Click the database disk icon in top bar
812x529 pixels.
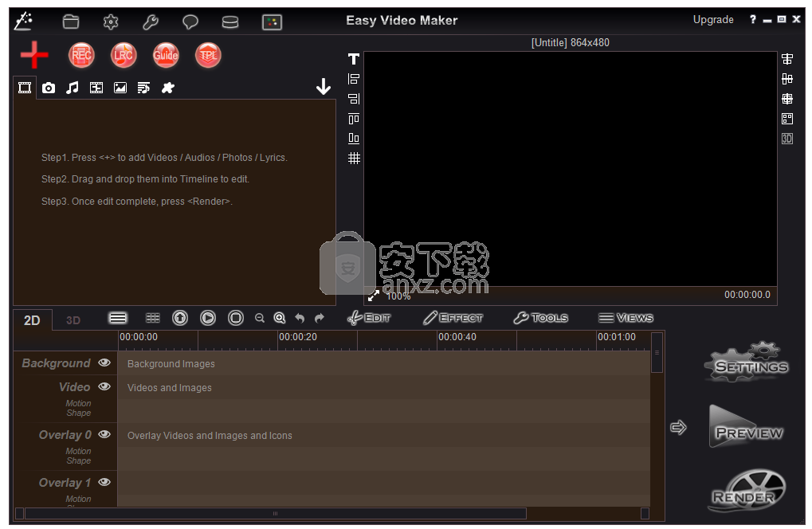coord(230,22)
